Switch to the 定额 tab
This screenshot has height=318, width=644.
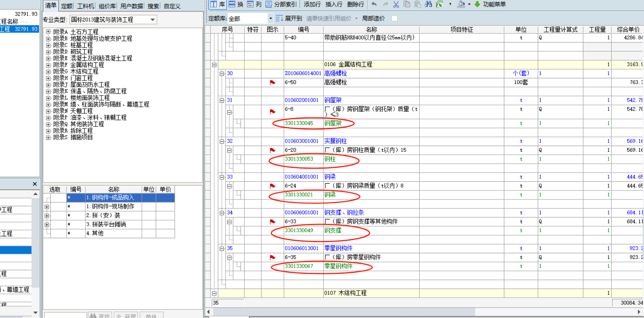(67, 6)
